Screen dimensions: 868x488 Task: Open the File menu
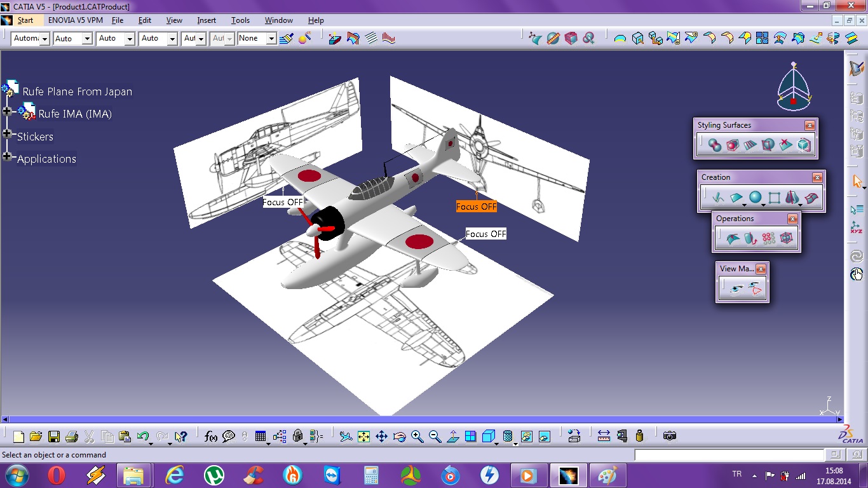click(x=118, y=20)
